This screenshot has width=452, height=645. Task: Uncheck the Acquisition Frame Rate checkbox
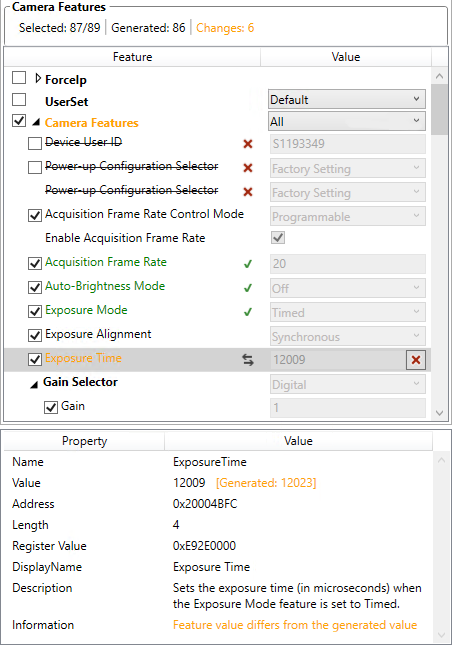[x=35, y=263]
